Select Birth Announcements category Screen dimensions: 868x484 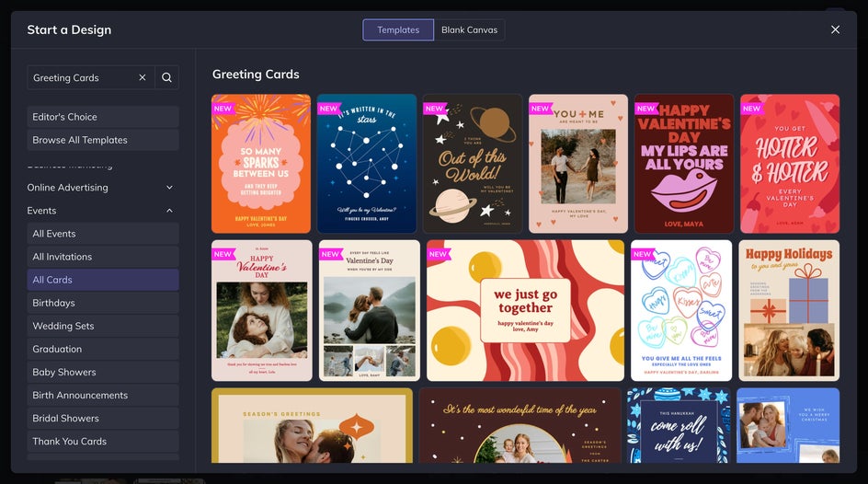(x=103, y=396)
